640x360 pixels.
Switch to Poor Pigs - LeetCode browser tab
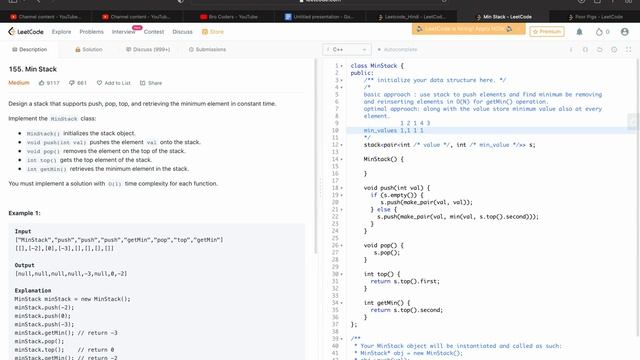595,17
